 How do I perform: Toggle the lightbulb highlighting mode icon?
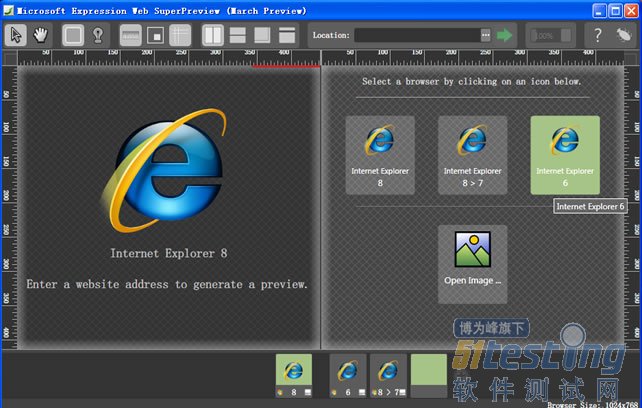coord(99,34)
